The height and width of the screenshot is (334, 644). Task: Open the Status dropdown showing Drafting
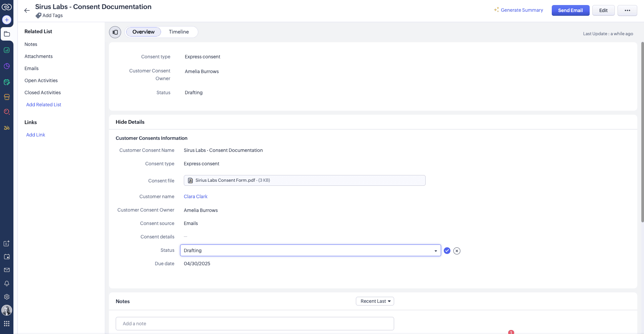tap(310, 250)
